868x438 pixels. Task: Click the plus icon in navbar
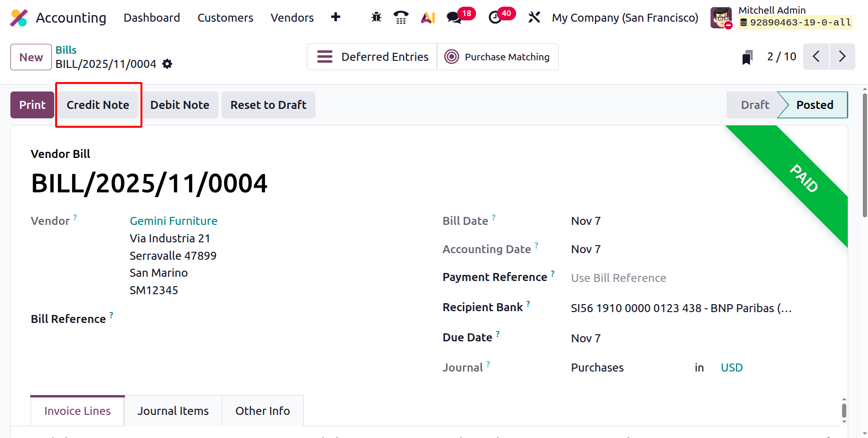(x=336, y=17)
